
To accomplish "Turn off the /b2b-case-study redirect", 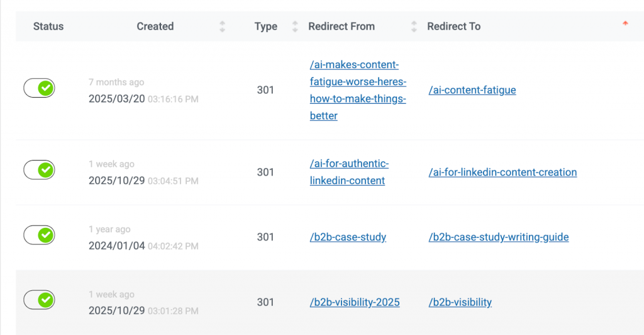I will tap(39, 236).
